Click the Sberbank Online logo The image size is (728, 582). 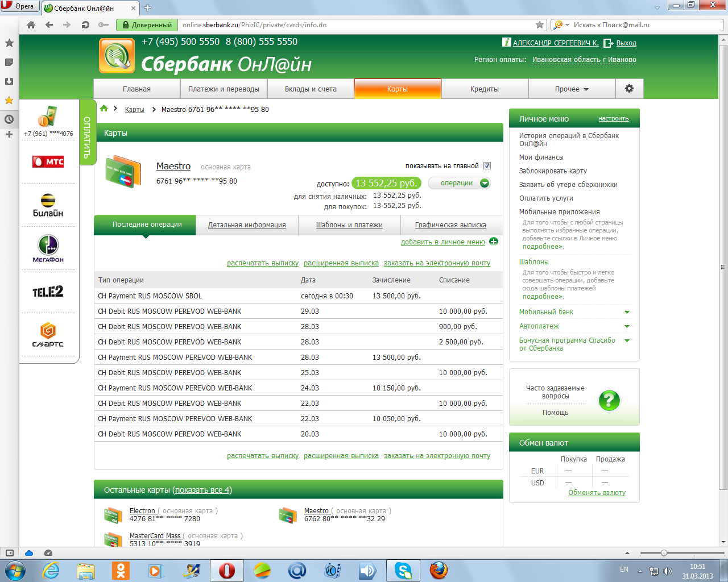coord(117,56)
